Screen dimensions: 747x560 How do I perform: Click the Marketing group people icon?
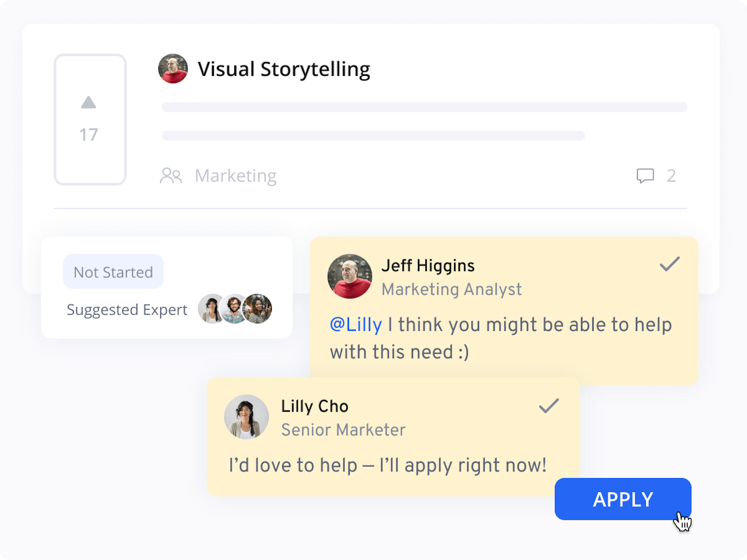point(171,176)
